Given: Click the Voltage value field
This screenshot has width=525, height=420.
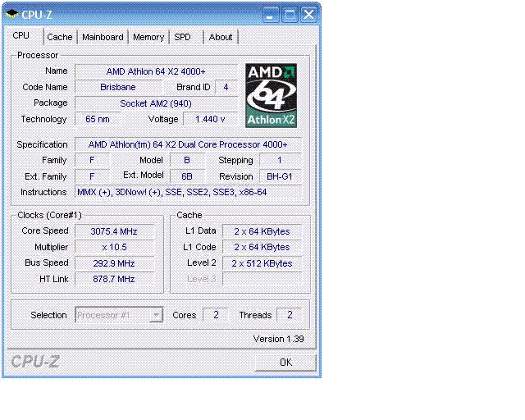Looking at the screenshot, I should pos(210,119).
